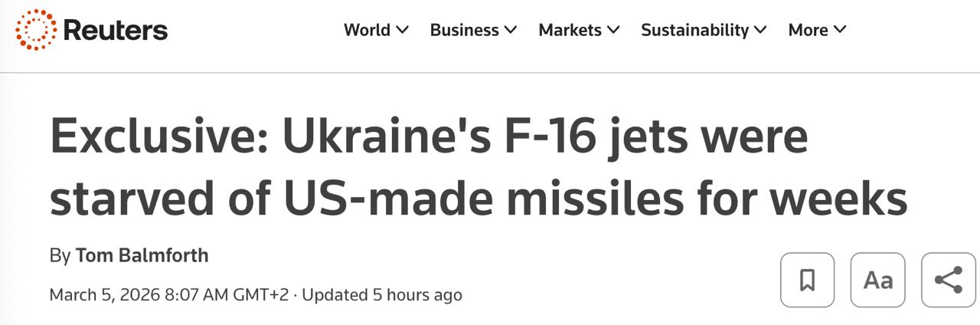Viewport: 980px width, 325px height.
Task: Select the Sustainability navigation label
Action: coord(694,30)
